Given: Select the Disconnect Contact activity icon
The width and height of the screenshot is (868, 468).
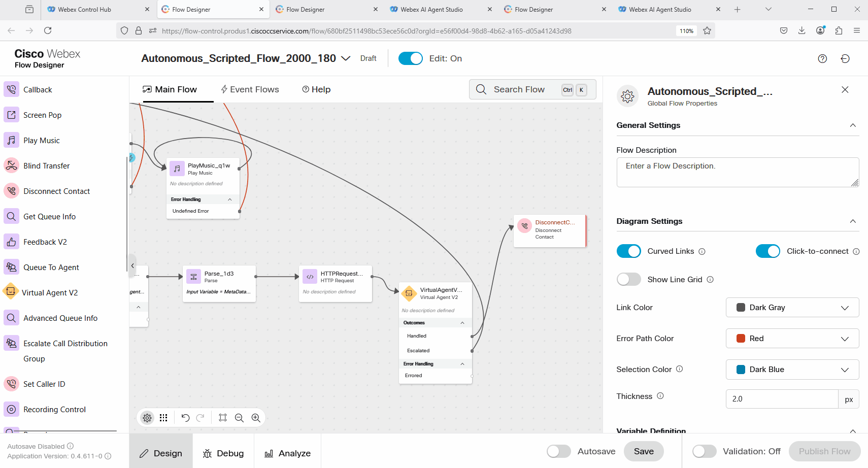Looking at the screenshot, I should (12, 191).
